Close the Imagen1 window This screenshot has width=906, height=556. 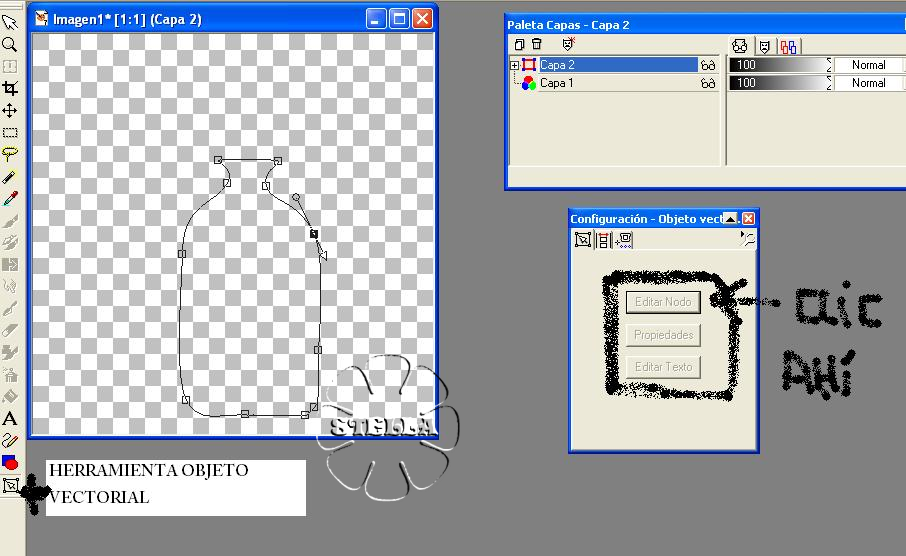tap(422, 19)
